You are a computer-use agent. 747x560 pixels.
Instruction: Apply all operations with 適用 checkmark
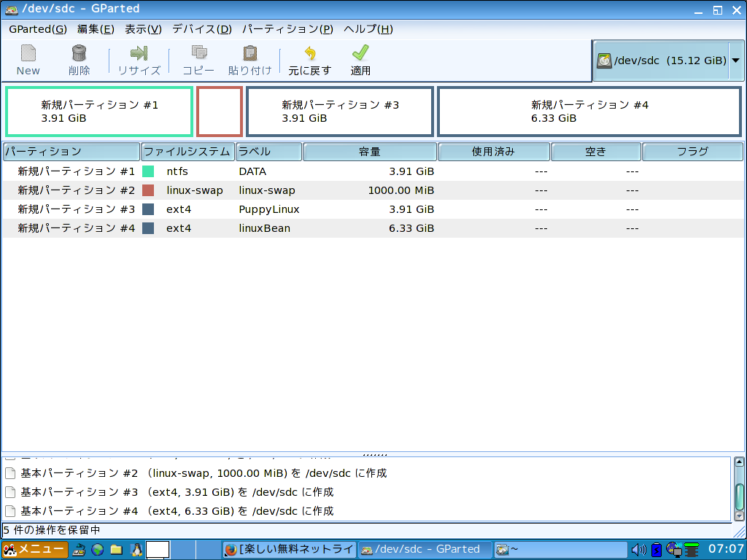click(x=360, y=52)
